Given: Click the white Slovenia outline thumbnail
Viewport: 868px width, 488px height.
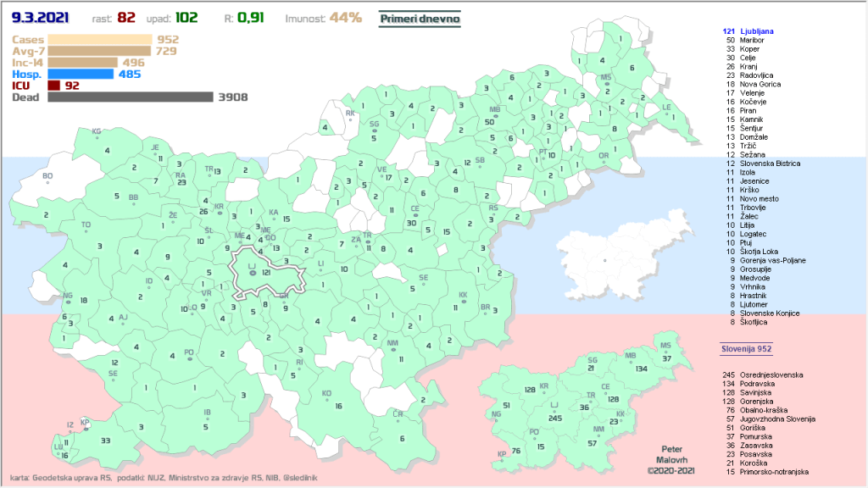Looking at the screenshot, I should click(626, 253).
